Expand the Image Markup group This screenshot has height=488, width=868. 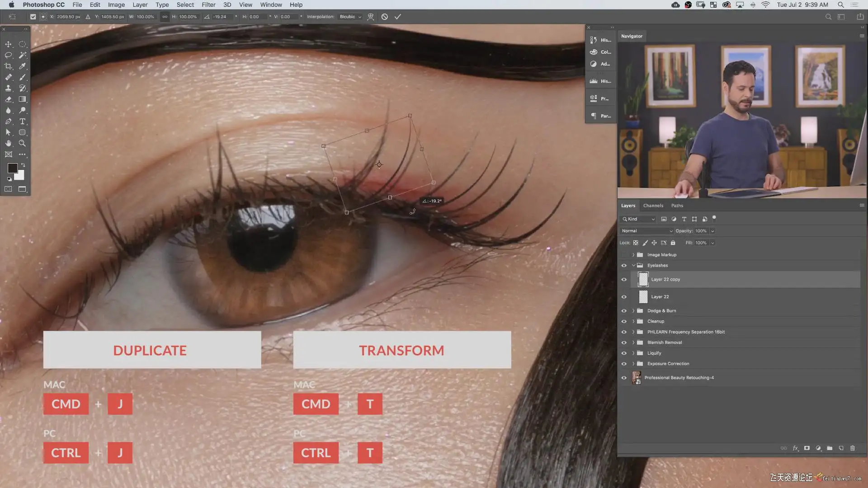tap(633, 255)
